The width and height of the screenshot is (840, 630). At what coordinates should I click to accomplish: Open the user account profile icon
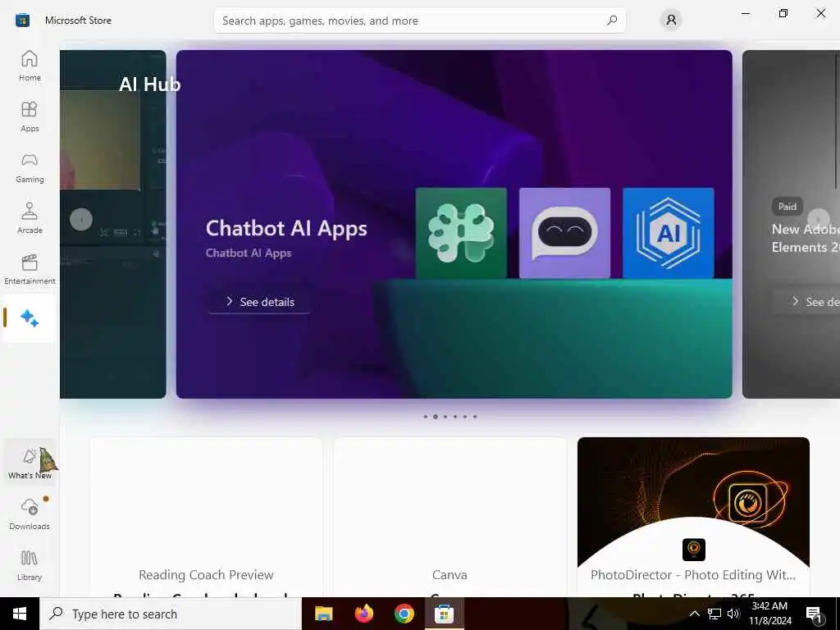pos(671,21)
